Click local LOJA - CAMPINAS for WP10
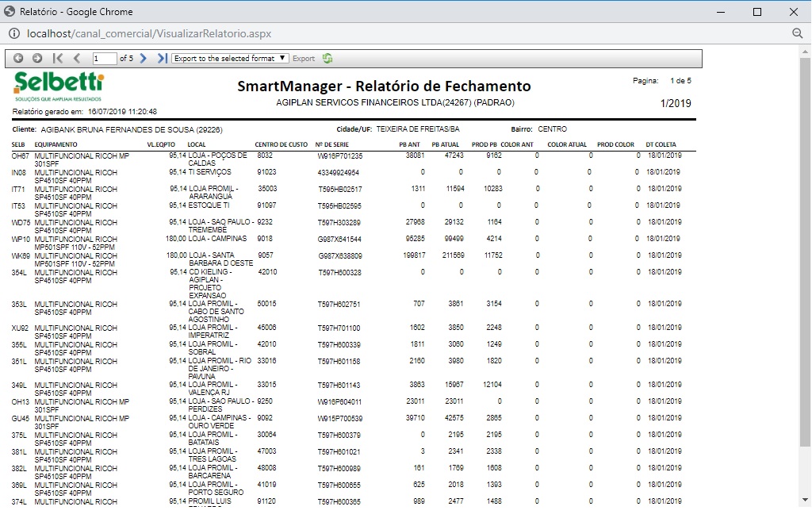The image size is (812, 518). (x=217, y=238)
